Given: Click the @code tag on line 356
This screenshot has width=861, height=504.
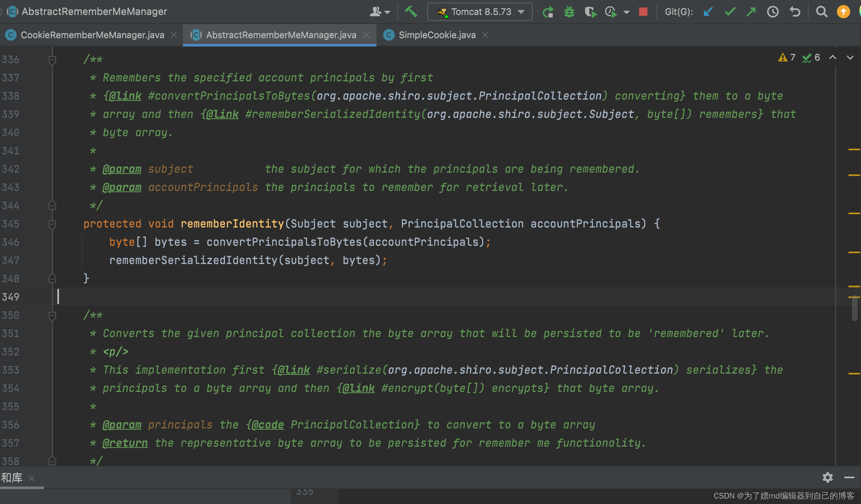Looking at the screenshot, I should 268,425.
